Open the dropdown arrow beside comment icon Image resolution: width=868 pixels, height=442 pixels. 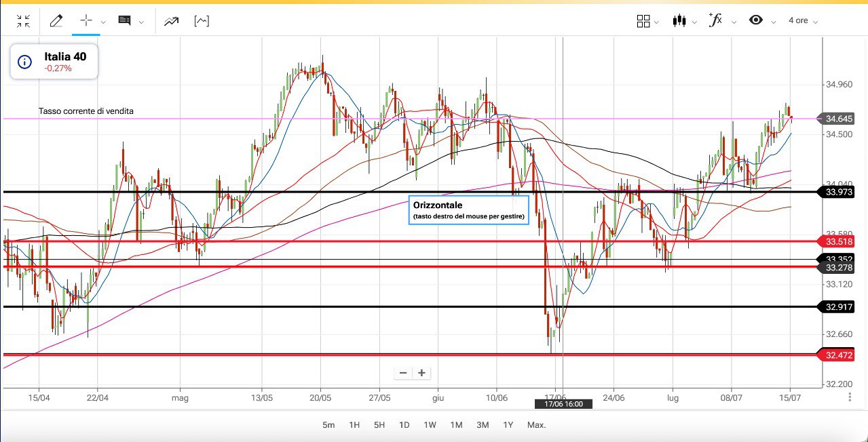pos(141,22)
